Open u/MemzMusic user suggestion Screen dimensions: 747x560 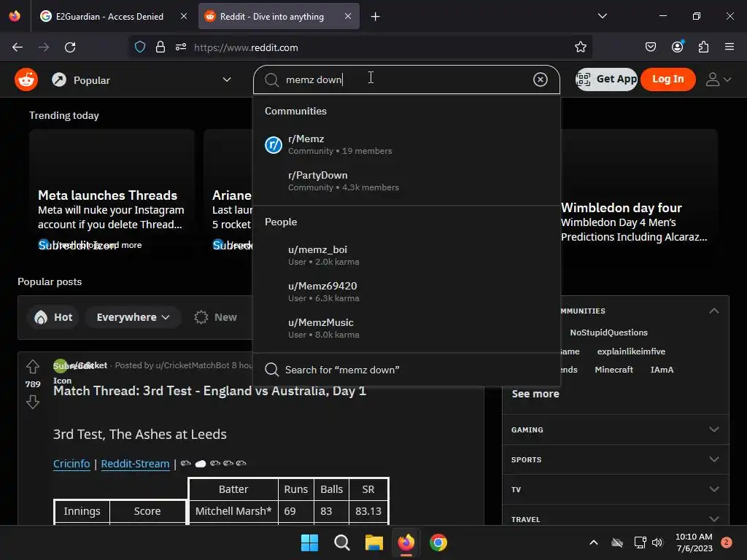(406, 328)
